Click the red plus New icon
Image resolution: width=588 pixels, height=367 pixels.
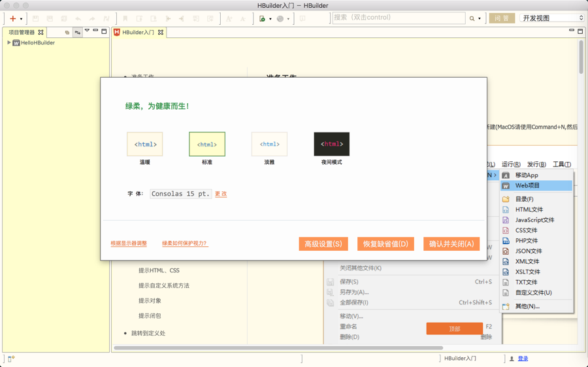[x=13, y=18]
